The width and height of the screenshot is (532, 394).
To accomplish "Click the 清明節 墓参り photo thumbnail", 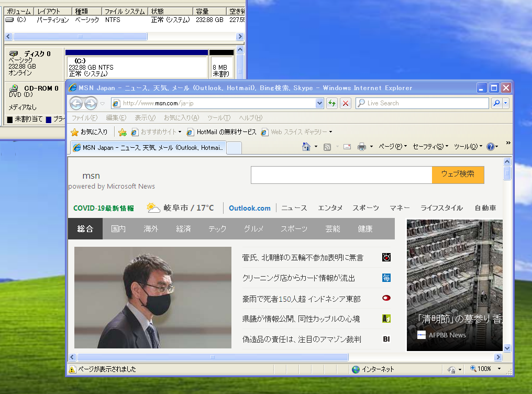I will (455, 285).
